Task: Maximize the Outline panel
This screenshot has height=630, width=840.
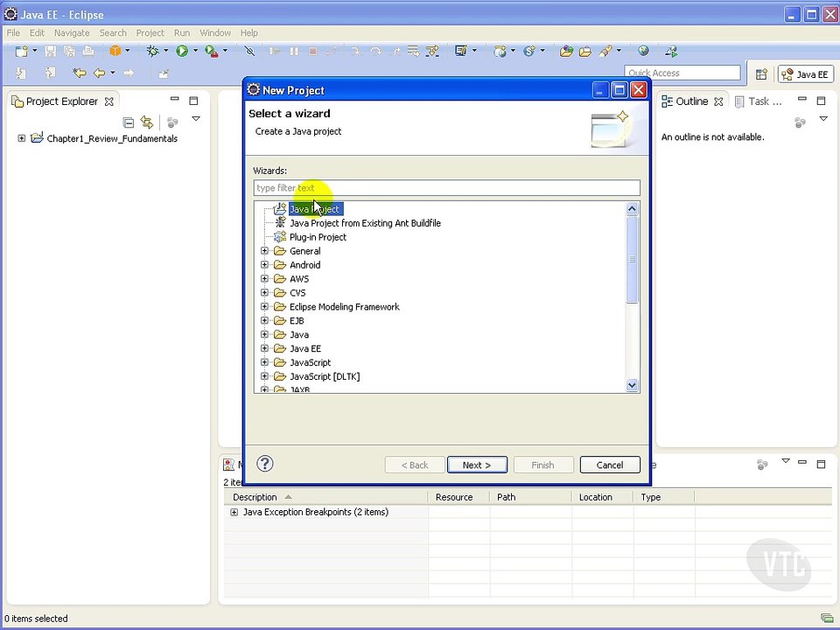Action: 821,100
